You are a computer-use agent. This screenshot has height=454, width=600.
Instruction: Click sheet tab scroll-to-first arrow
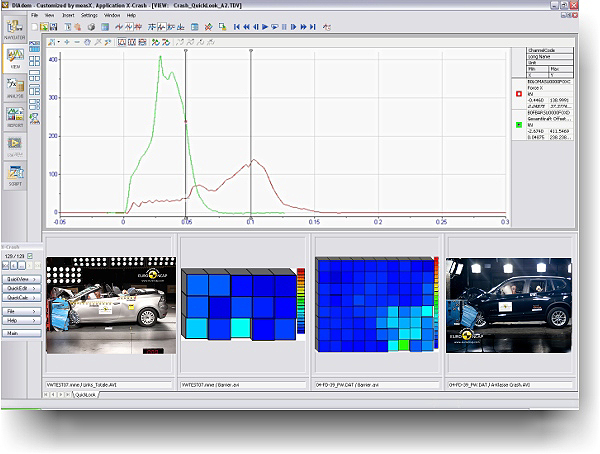pyautogui.click(x=46, y=395)
